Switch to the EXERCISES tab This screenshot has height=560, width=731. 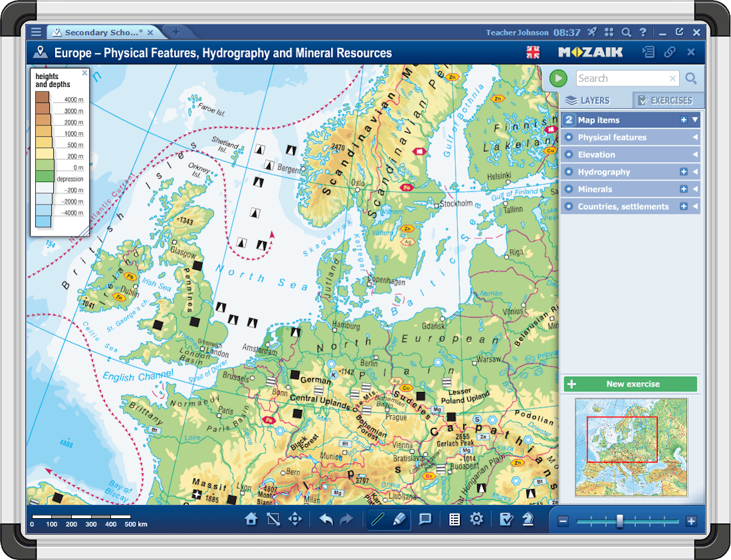point(665,100)
